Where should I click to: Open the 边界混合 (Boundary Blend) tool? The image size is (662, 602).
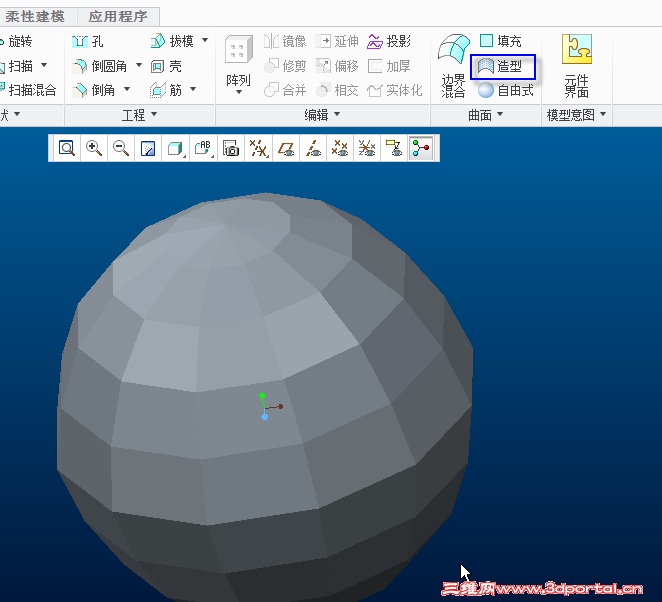[x=453, y=65]
